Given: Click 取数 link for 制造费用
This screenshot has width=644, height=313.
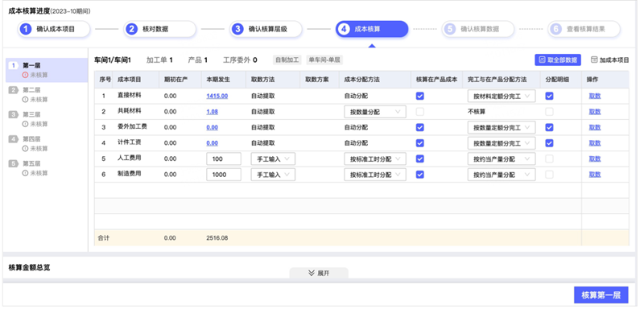Looking at the screenshot, I should coord(595,175).
